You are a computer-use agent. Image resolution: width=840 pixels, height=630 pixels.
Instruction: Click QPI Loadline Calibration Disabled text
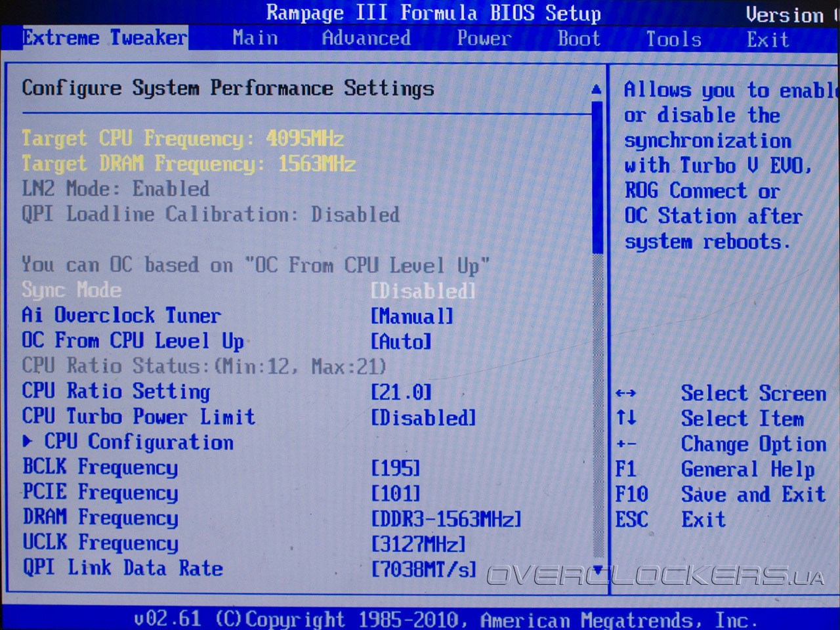(211, 215)
